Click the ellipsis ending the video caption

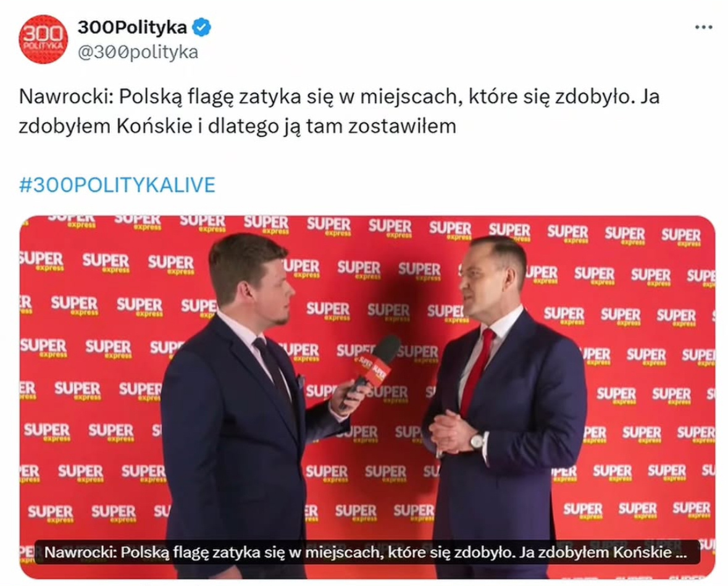680,553
